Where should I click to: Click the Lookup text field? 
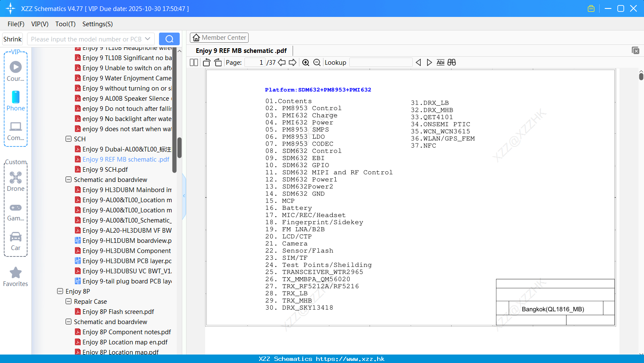[381, 62]
